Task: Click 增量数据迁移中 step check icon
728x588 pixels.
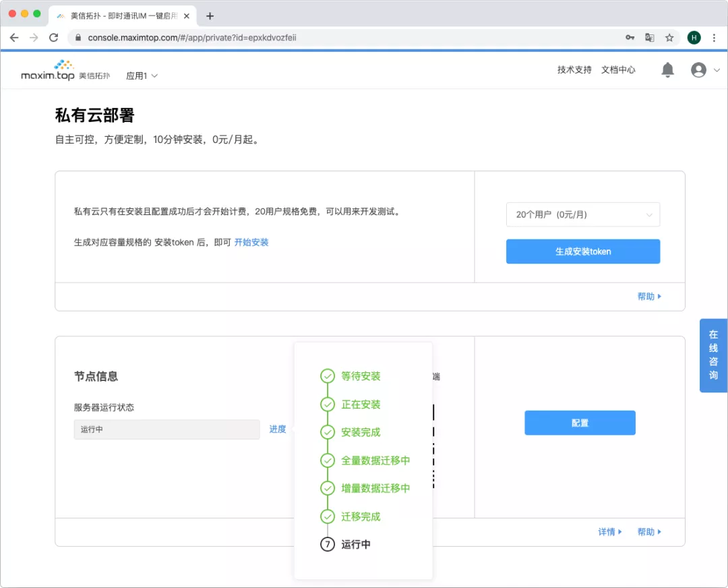Action: (328, 488)
